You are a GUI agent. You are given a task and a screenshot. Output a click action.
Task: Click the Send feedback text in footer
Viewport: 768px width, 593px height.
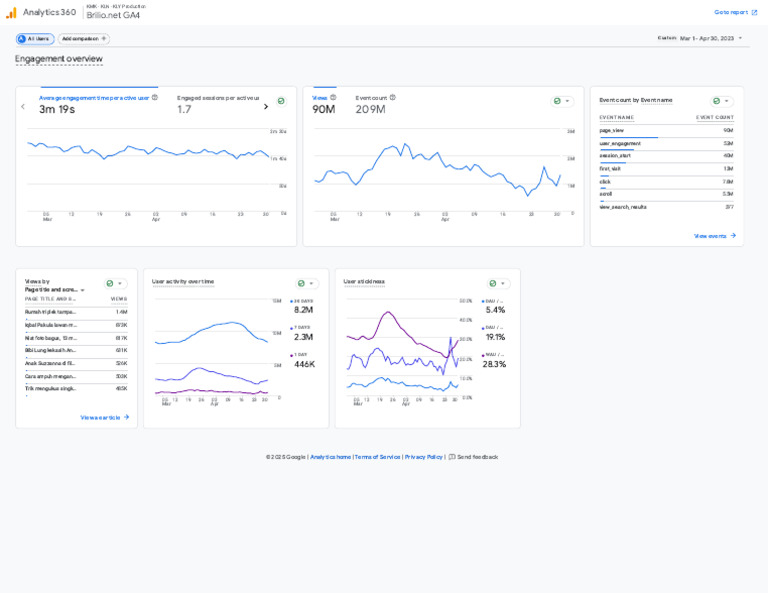[x=478, y=457]
